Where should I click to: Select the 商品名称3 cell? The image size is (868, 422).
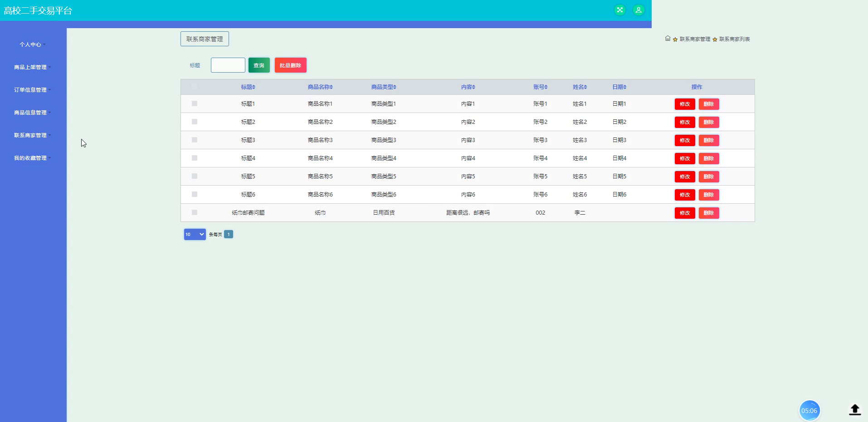pos(320,140)
